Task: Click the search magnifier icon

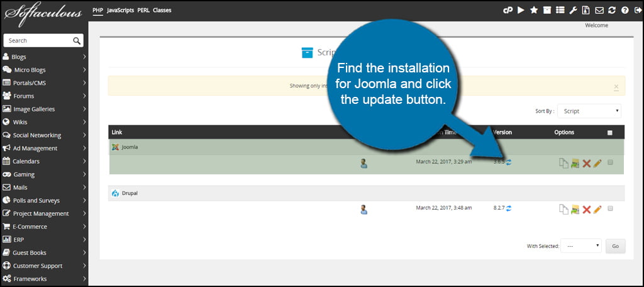Action: pos(76,40)
